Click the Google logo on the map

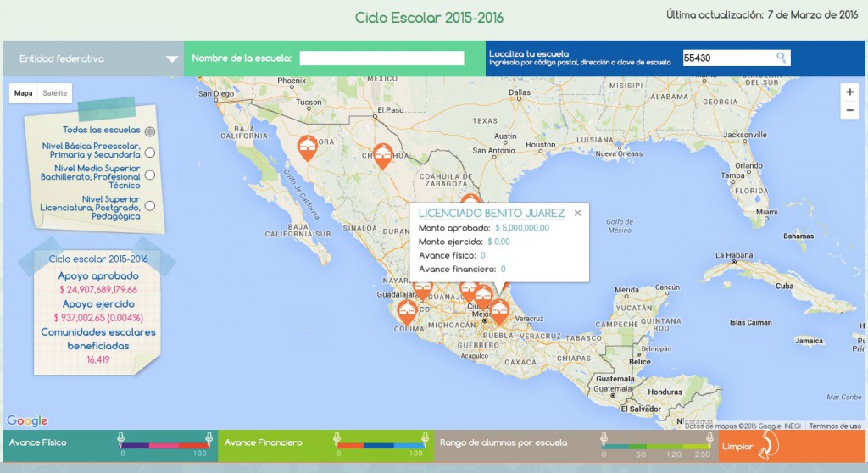click(x=27, y=420)
